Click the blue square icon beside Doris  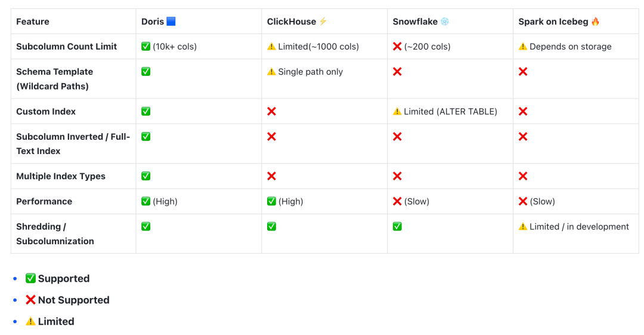pyautogui.click(x=171, y=21)
